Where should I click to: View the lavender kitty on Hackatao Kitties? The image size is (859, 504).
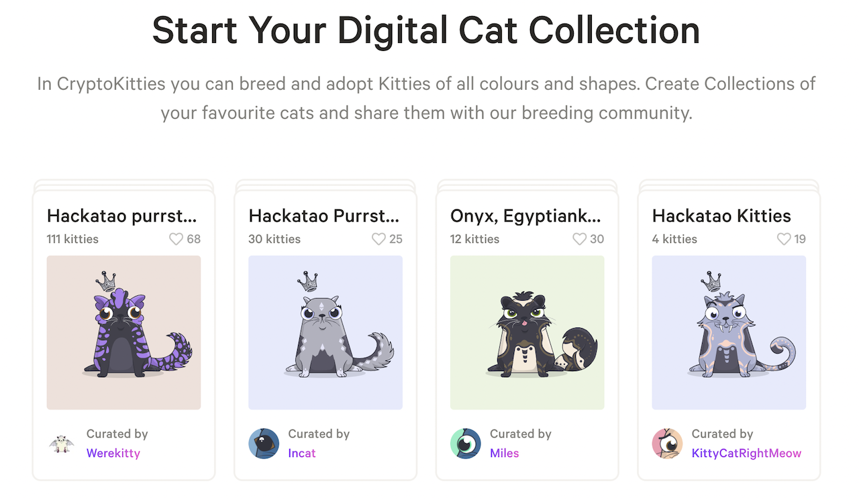pos(729,333)
